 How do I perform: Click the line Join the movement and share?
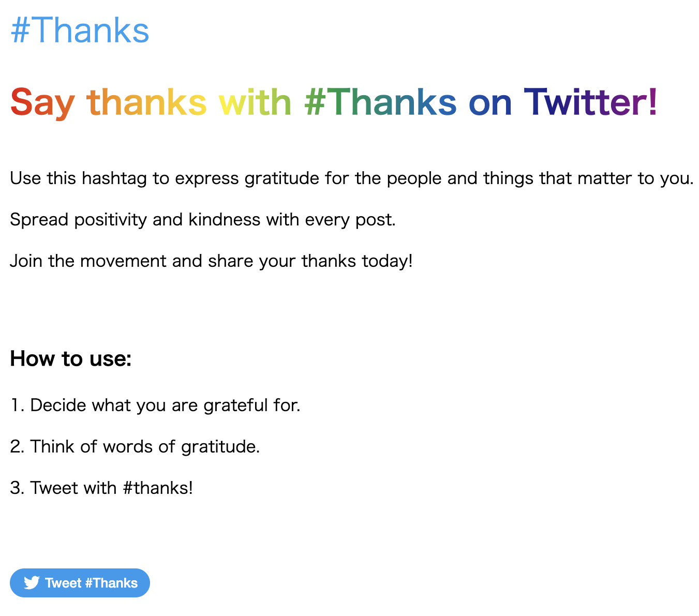pos(211,261)
